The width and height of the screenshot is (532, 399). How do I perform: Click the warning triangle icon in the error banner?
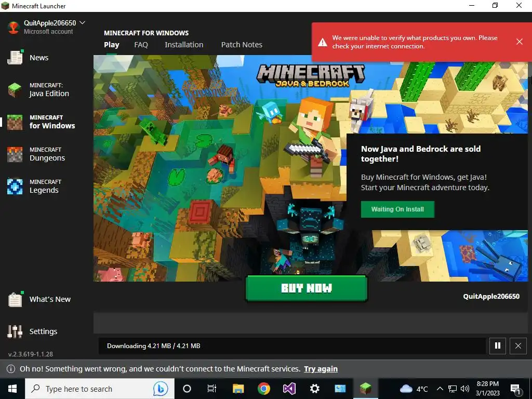(x=322, y=42)
